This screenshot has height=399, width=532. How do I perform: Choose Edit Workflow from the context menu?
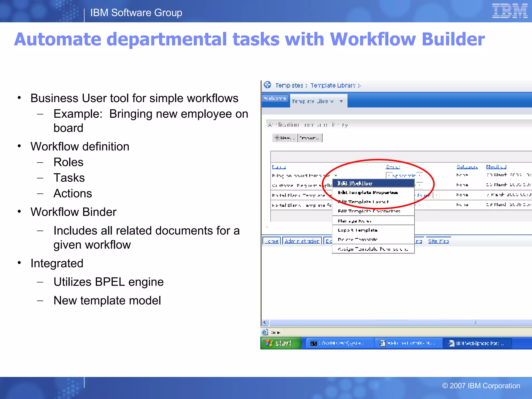[x=373, y=183]
